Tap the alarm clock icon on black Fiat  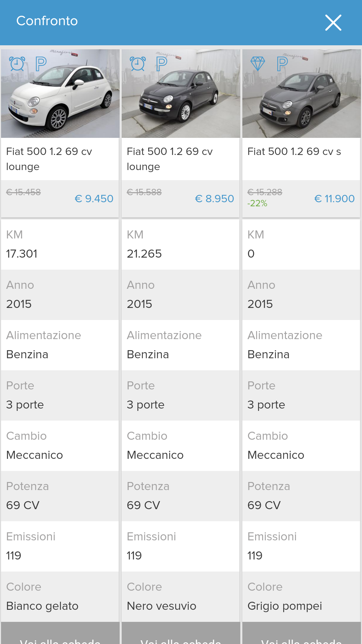tap(138, 64)
